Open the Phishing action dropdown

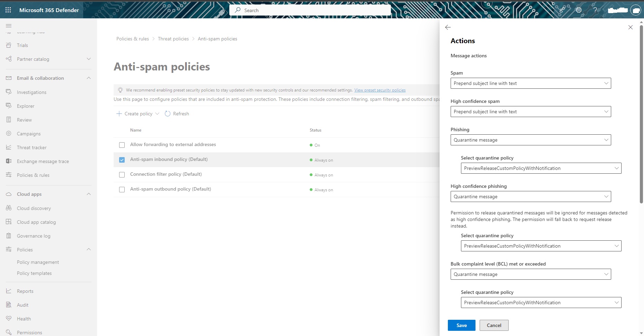click(x=531, y=140)
